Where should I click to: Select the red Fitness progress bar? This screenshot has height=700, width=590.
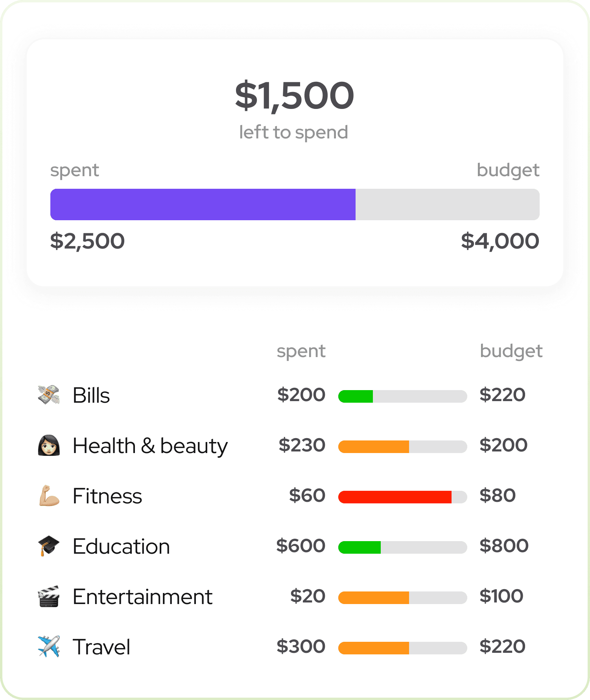pos(403,497)
